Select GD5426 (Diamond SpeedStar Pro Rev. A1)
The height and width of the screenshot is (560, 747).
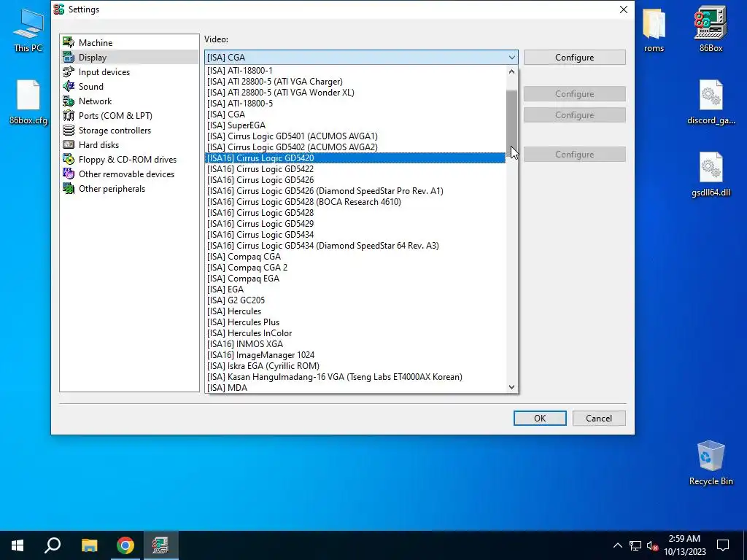point(355,191)
